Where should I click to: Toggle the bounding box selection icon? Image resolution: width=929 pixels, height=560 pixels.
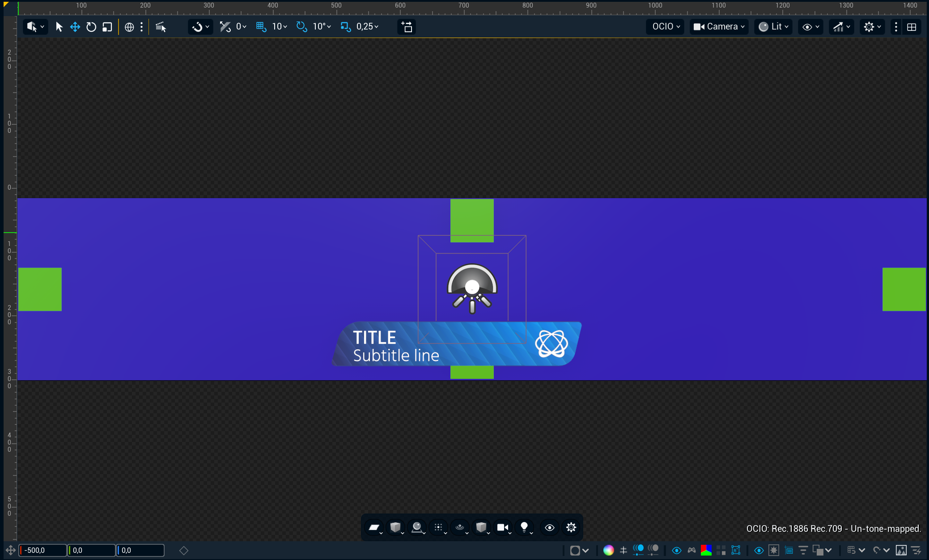pyautogui.click(x=736, y=551)
